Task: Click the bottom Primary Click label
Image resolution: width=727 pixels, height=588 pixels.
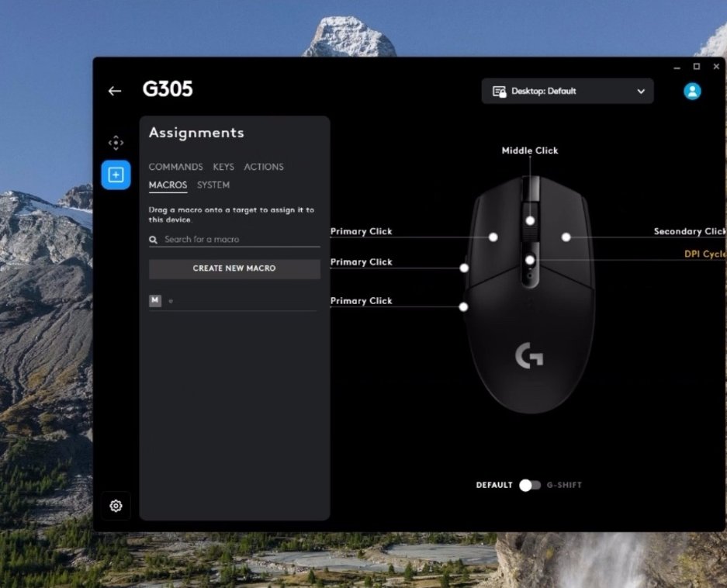Action: (x=362, y=301)
